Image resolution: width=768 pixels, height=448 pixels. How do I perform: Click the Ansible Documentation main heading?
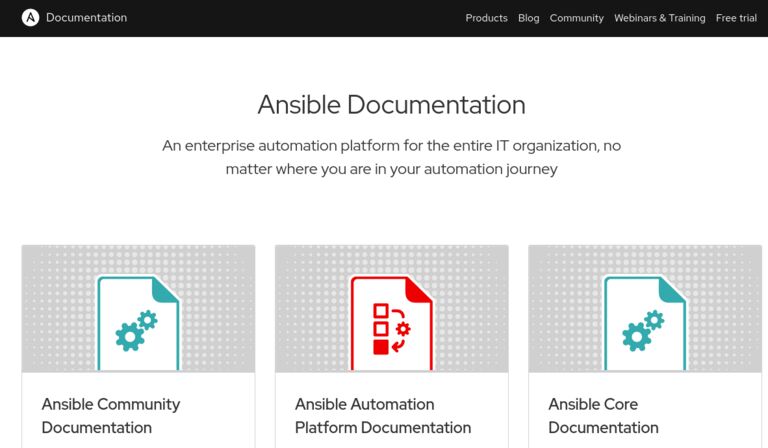coord(392,105)
